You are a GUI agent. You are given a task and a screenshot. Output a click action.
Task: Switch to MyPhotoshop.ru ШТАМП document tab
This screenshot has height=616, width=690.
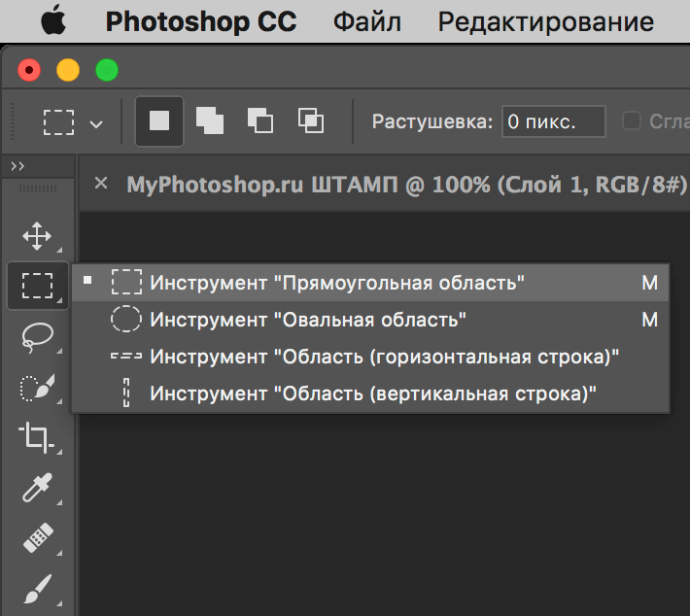click(x=406, y=185)
